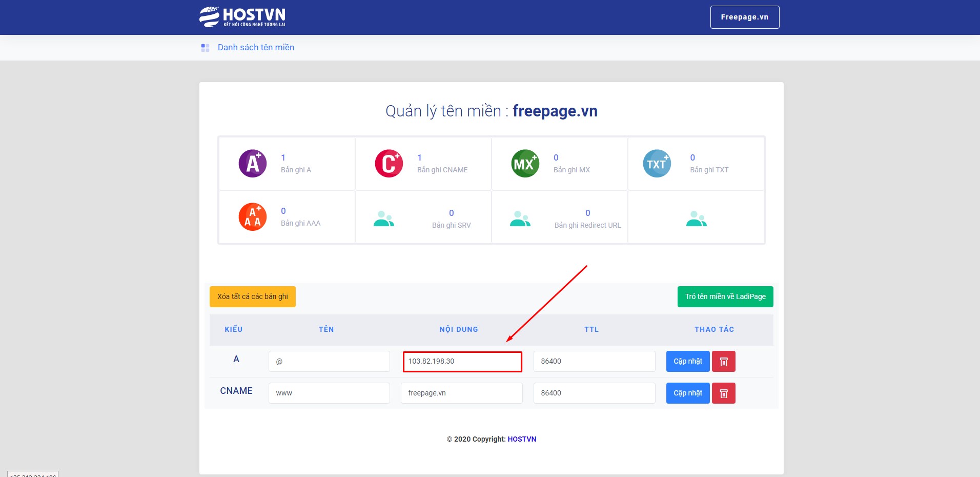Click Xóa tất cả các bản ghi button

(x=253, y=296)
